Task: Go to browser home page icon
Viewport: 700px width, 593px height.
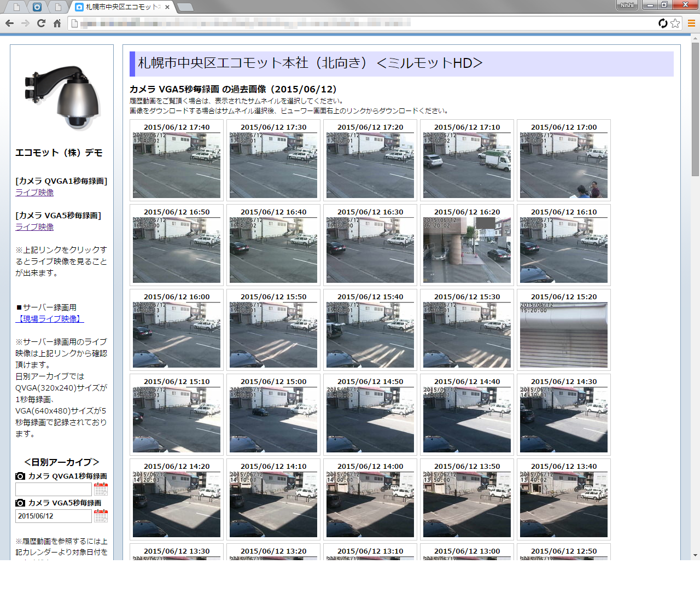Action: [57, 23]
